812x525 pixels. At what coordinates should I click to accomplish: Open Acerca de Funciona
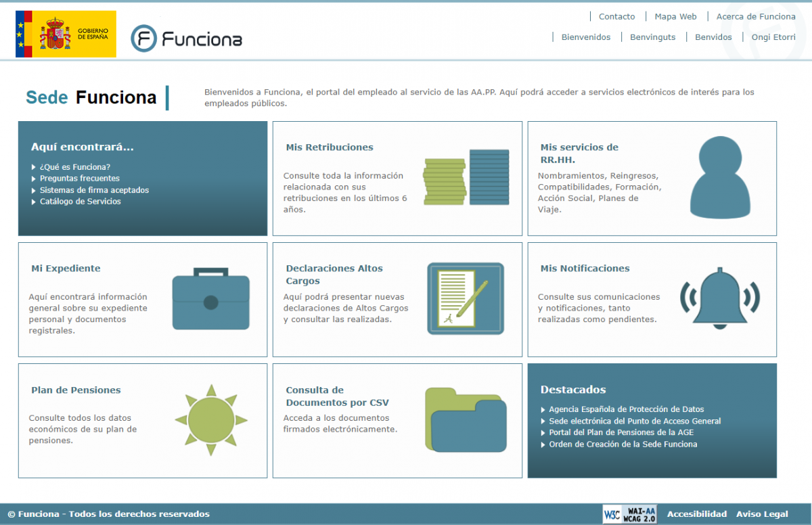756,16
